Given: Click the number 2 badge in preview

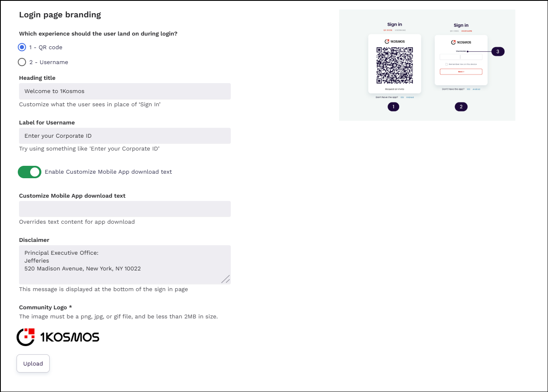Looking at the screenshot, I should pyautogui.click(x=461, y=107).
